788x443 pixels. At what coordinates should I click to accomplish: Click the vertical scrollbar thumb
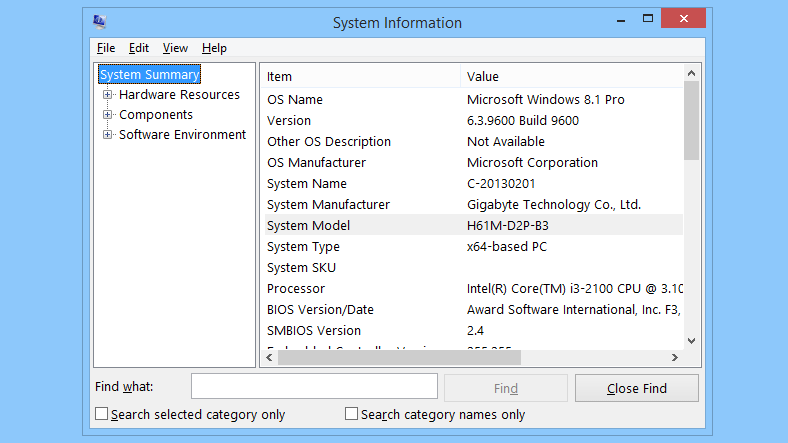[691, 120]
